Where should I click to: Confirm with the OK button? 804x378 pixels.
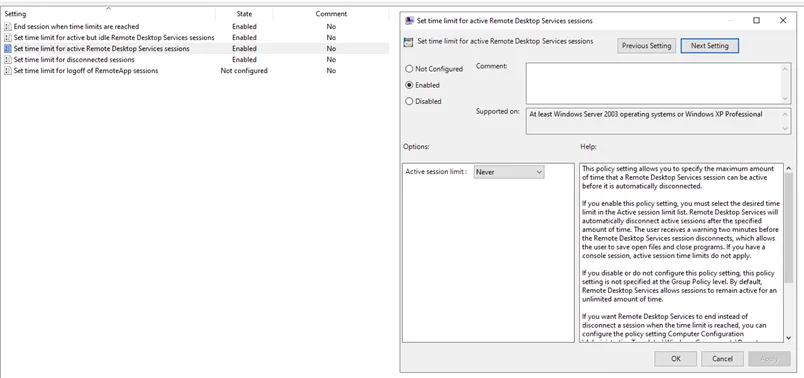(675, 359)
